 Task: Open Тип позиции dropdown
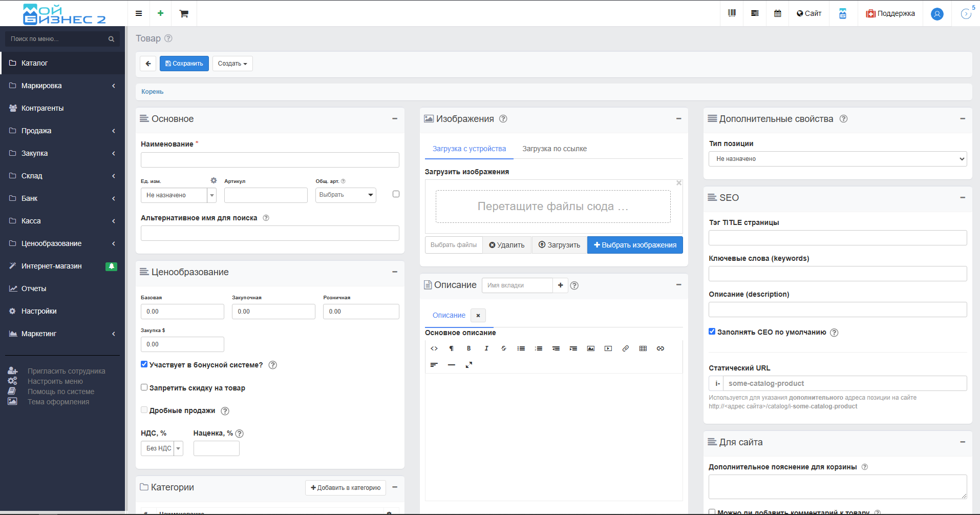[838, 159]
